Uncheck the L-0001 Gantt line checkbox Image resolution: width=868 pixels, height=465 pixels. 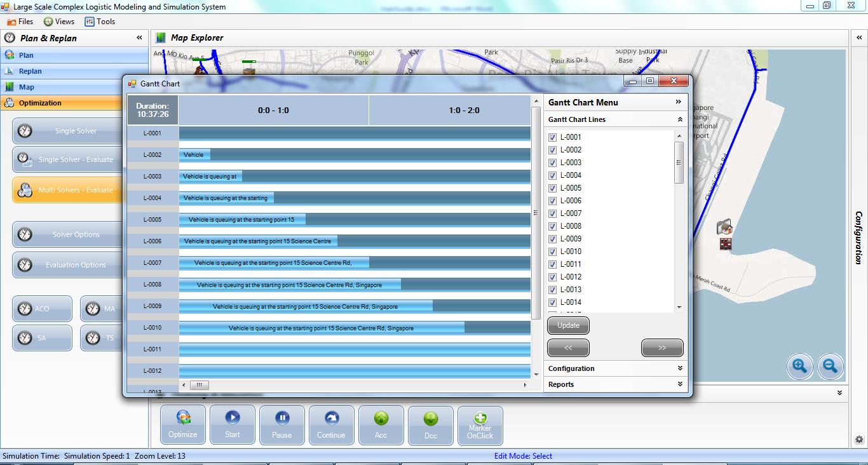point(552,137)
